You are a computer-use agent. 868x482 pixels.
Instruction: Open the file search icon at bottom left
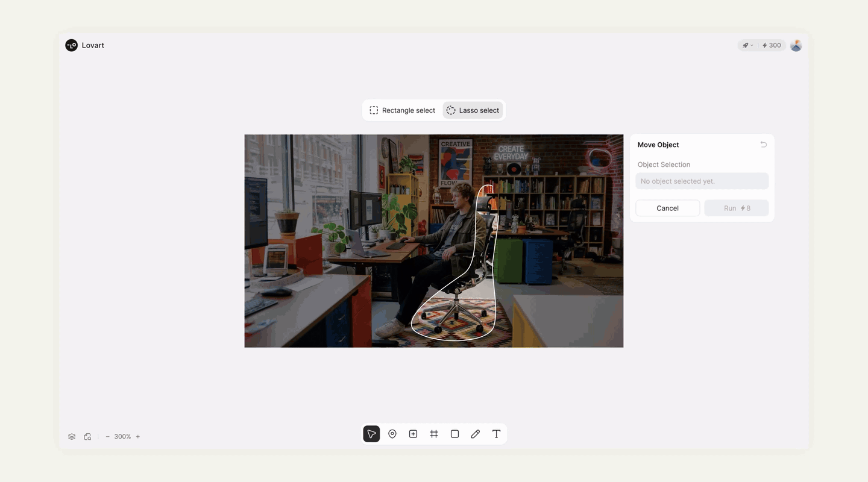click(87, 437)
